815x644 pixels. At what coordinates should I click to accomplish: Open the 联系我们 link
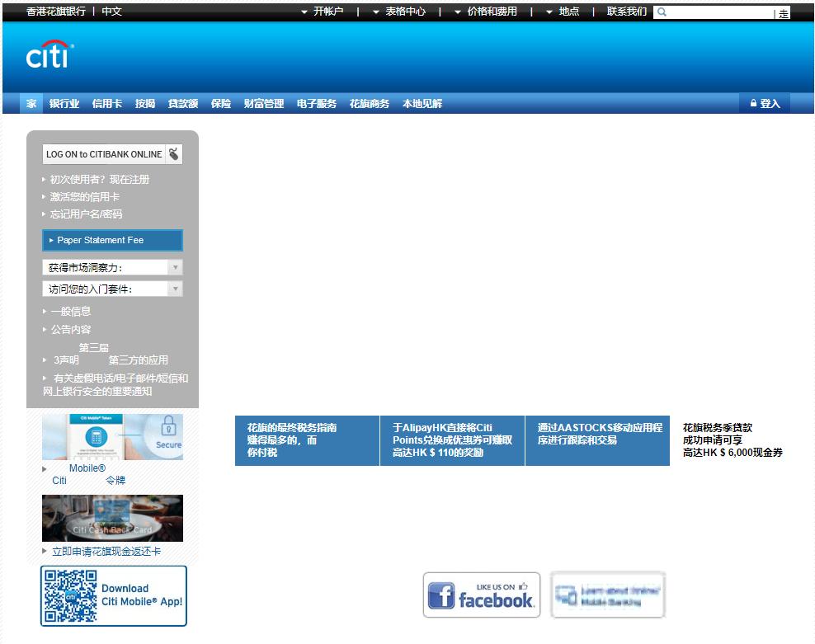coord(627,12)
